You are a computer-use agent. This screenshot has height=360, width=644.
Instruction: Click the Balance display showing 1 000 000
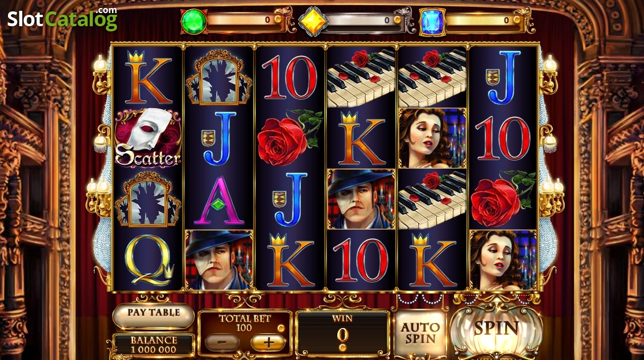(153, 345)
